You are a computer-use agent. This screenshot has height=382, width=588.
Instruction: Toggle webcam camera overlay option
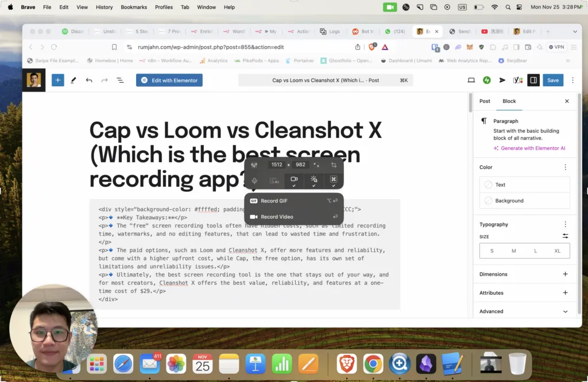click(294, 180)
